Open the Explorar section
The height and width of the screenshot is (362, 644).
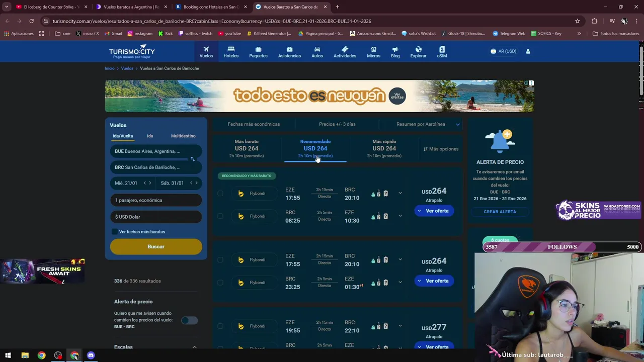(418, 52)
